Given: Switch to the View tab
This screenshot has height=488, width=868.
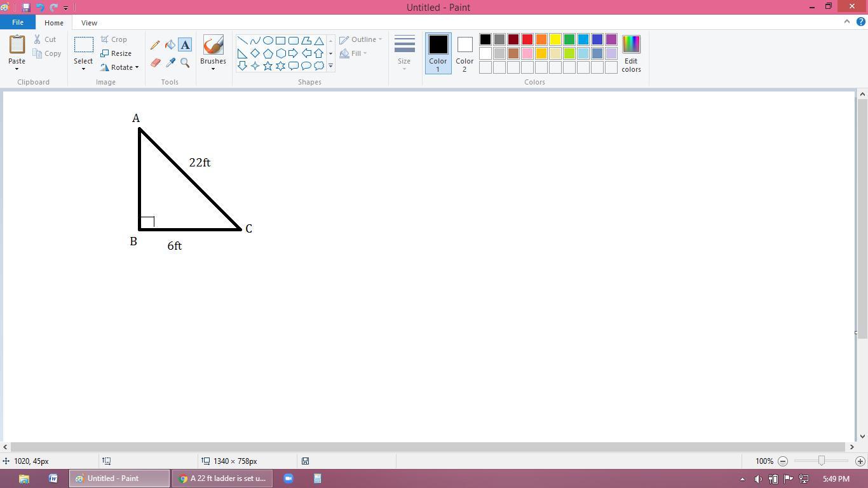Looking at the screenshot, I should [x=89, y=23].
